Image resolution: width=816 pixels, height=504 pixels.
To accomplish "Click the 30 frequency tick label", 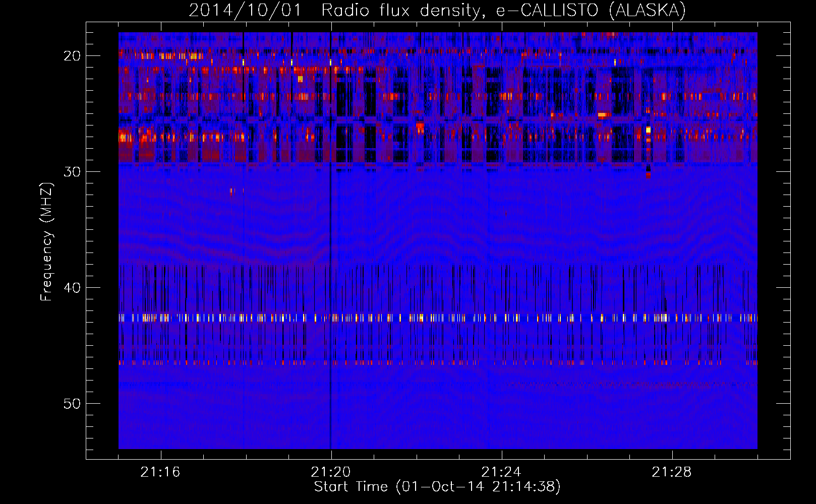I will (72, 171).
